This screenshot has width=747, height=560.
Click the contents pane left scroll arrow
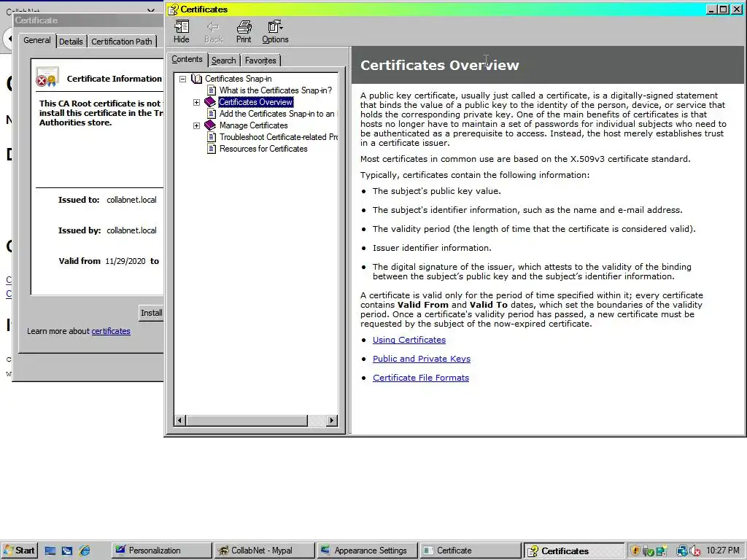tap(179, 421)
